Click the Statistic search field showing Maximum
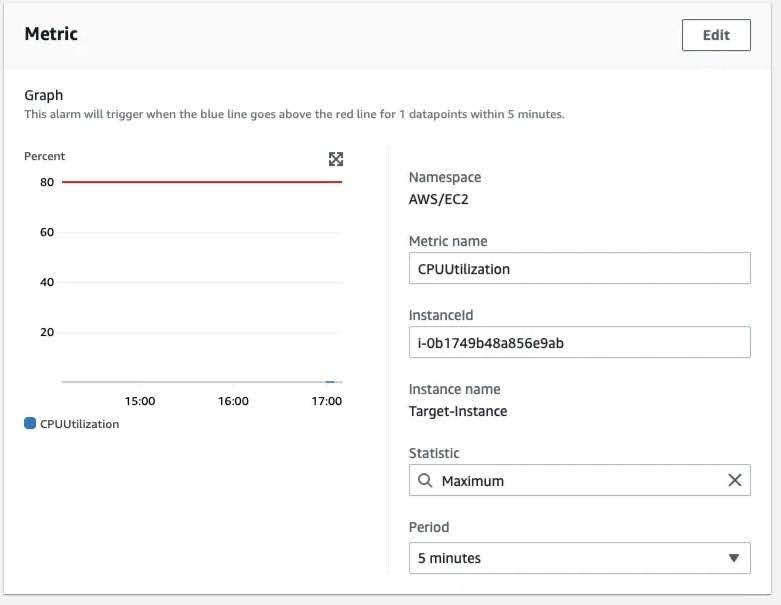 [579, 480]
